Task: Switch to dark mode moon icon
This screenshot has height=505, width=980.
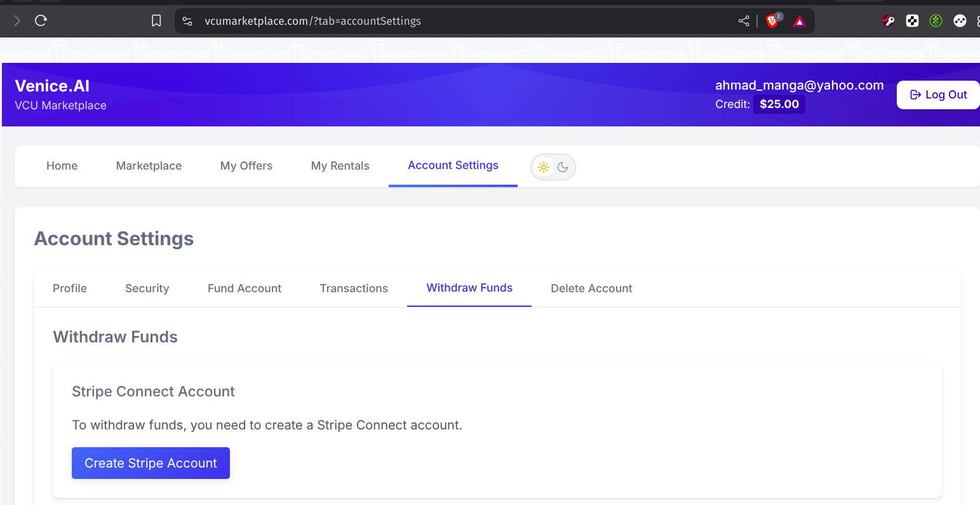Action: [563, 167]
